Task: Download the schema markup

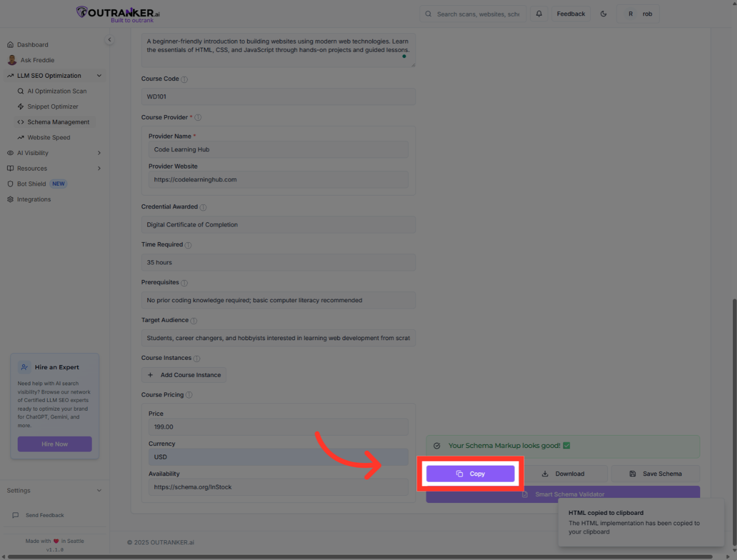Action: click(563, 474)
